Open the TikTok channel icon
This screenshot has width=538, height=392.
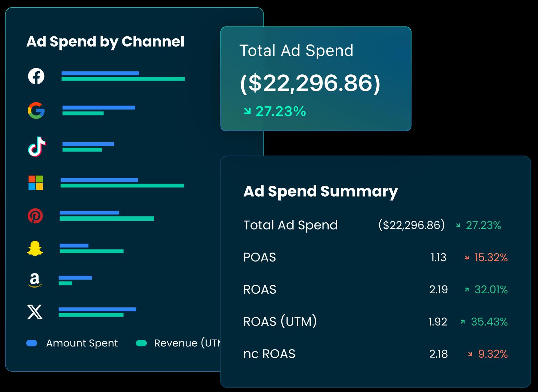click(37, 147)
